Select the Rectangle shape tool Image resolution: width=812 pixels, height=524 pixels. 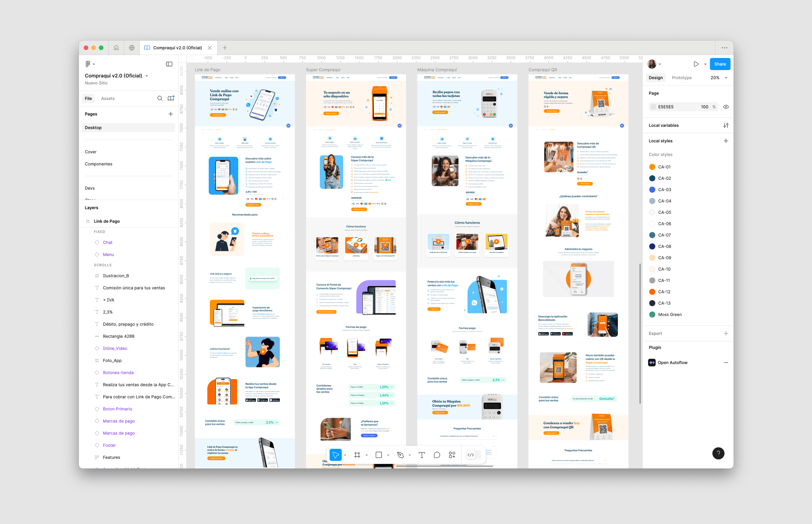point(378,455)
